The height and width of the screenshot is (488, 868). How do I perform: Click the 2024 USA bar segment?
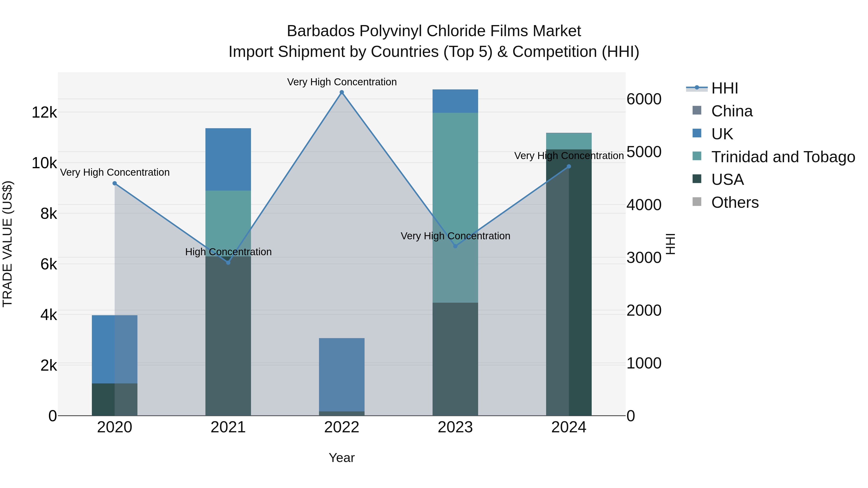click(569, 283)
